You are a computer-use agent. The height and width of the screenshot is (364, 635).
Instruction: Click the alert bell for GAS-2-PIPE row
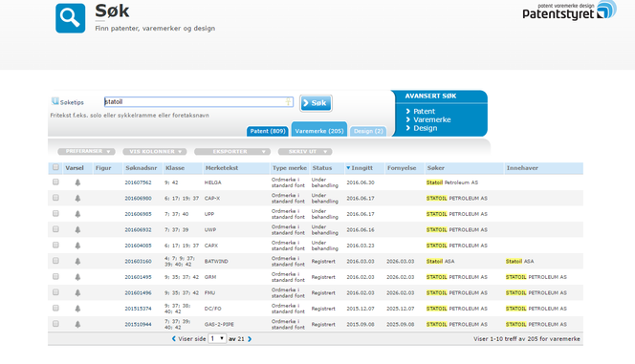point(77,325)
